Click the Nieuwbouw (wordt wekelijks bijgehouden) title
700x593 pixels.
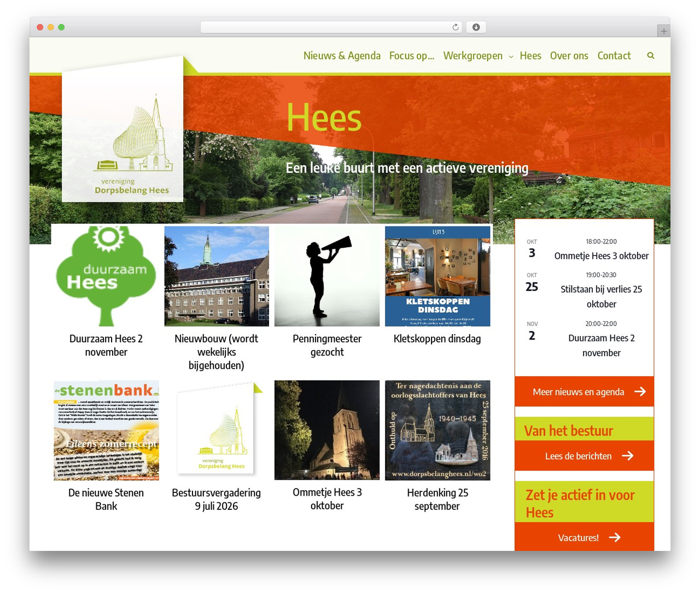click(217, 352)
